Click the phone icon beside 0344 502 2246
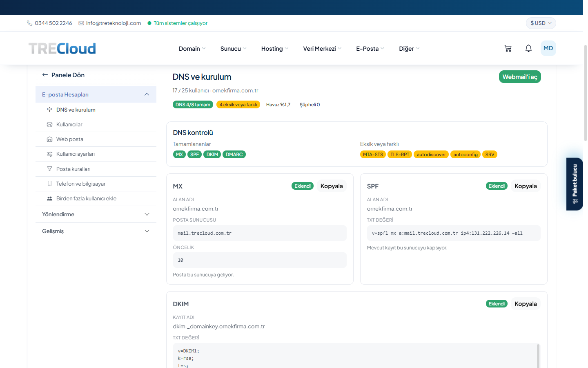 [29, 23]
